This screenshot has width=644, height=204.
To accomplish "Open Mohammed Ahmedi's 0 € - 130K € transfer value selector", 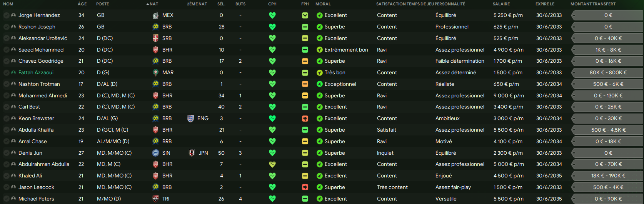I will coord(607,95).
